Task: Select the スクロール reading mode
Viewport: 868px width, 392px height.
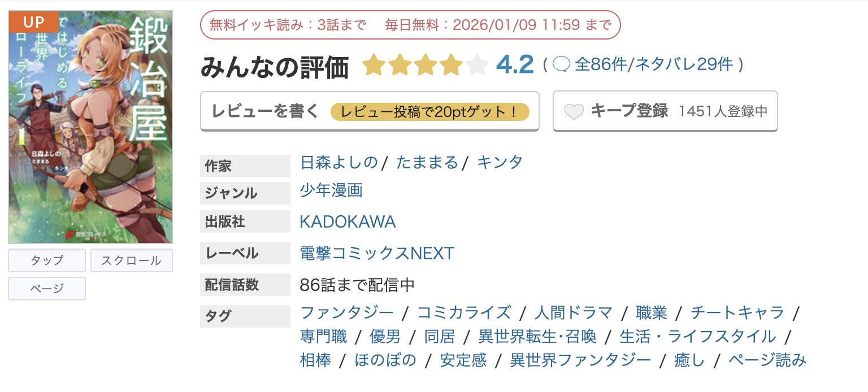Action: (x=131, y=260)
